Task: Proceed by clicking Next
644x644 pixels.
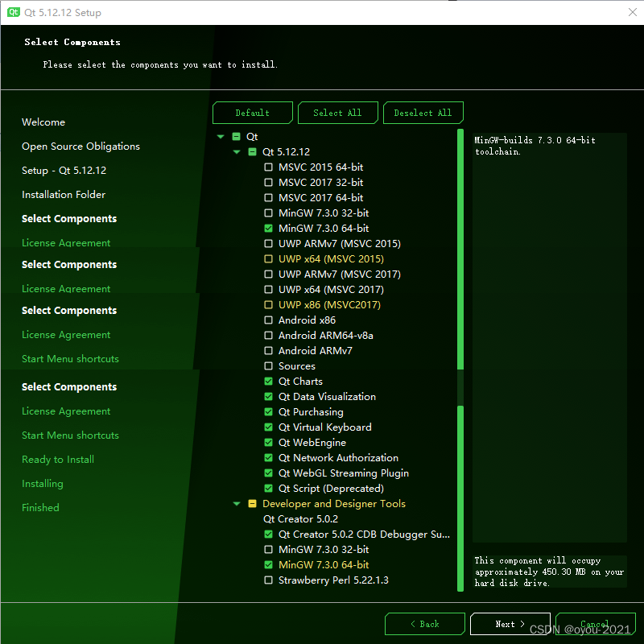Action: (x=510, y=624)
